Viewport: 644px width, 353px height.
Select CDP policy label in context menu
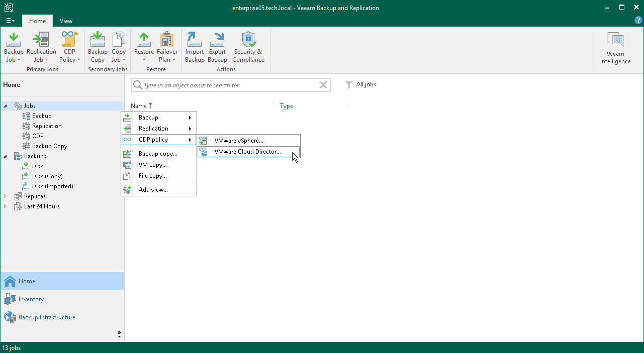pos(153,140)
